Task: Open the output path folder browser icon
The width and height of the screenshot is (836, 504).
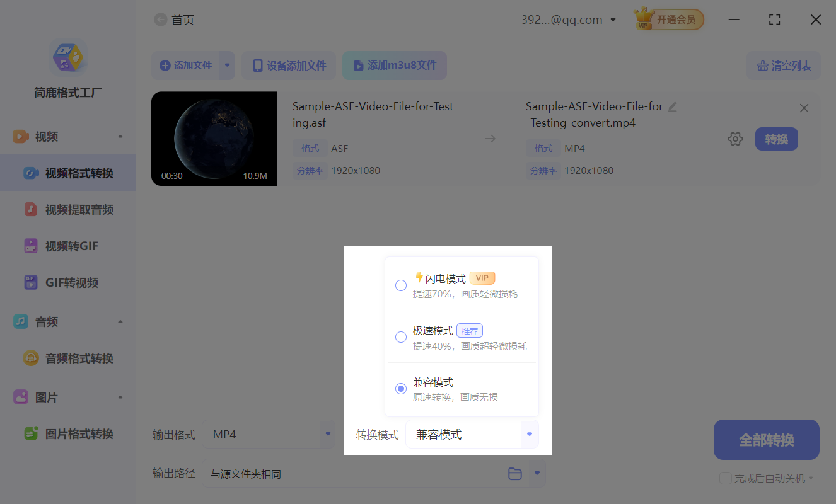Action: click(514, 473)
